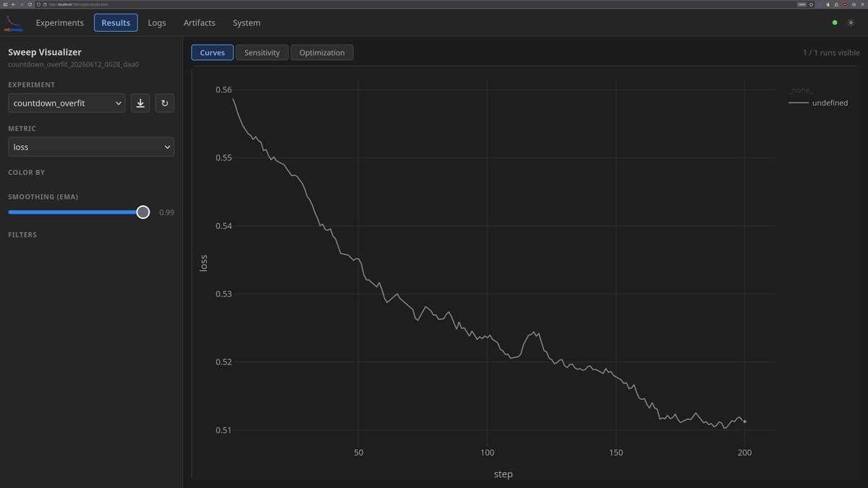Reload the browser page

tap(30, 4)
